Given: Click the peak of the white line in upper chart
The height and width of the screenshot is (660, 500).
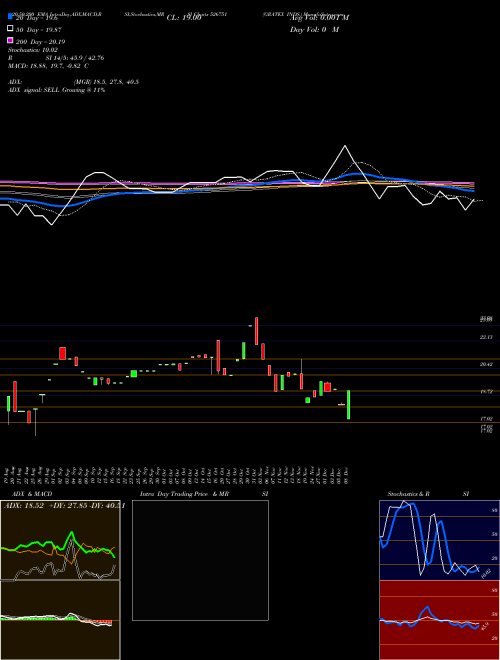Looking at the screenshot, I should click(345, 146).
